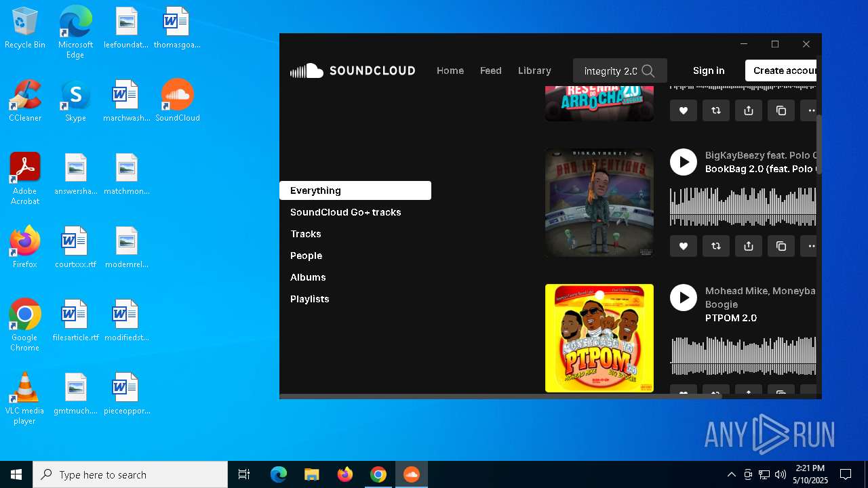This screenshot has height=488, width=868.
Task: Open Arrocha 2.0 album artwork
Action: [599, 103]
